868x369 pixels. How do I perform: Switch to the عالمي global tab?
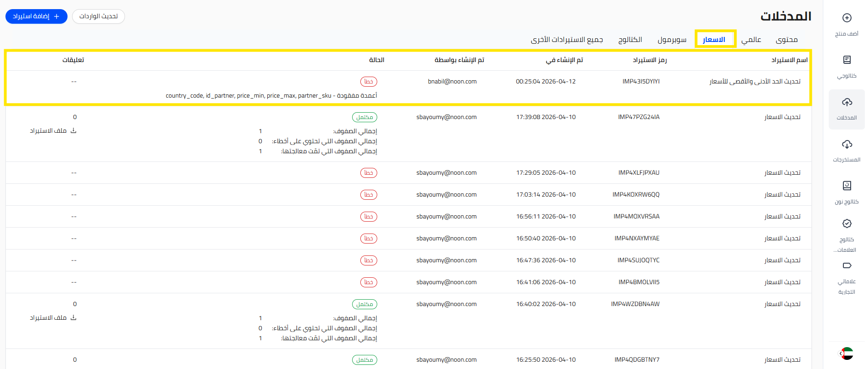751,40
